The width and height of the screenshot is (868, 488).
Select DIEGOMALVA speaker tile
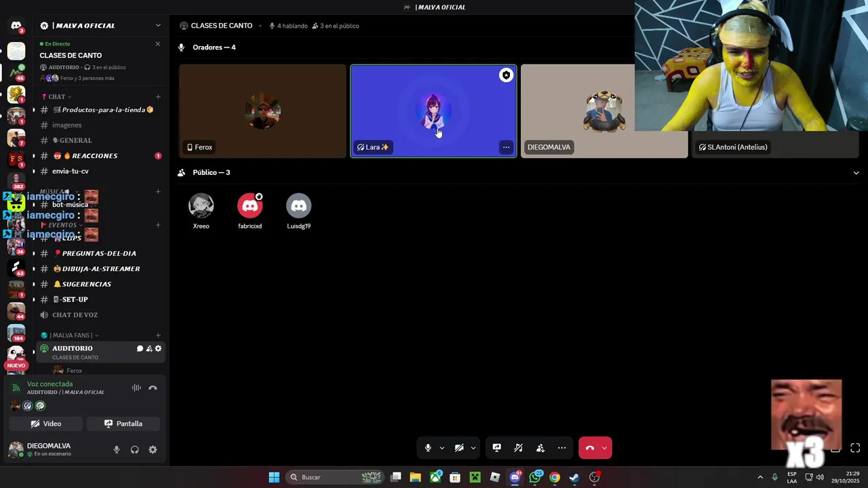(604, 111)
